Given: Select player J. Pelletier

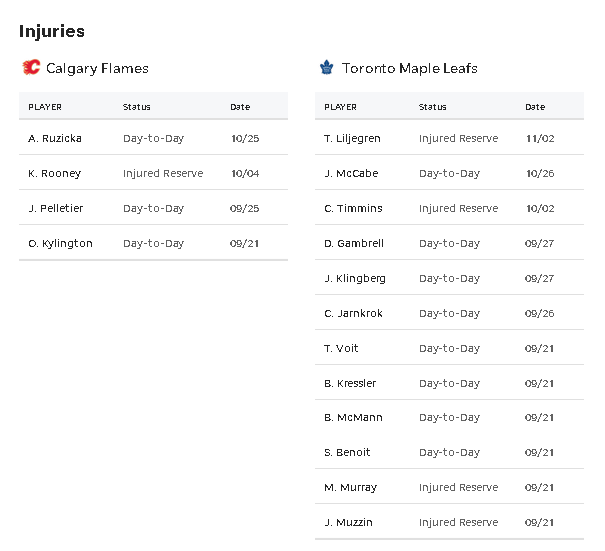Looking at the screenshot, I should 56,208.
